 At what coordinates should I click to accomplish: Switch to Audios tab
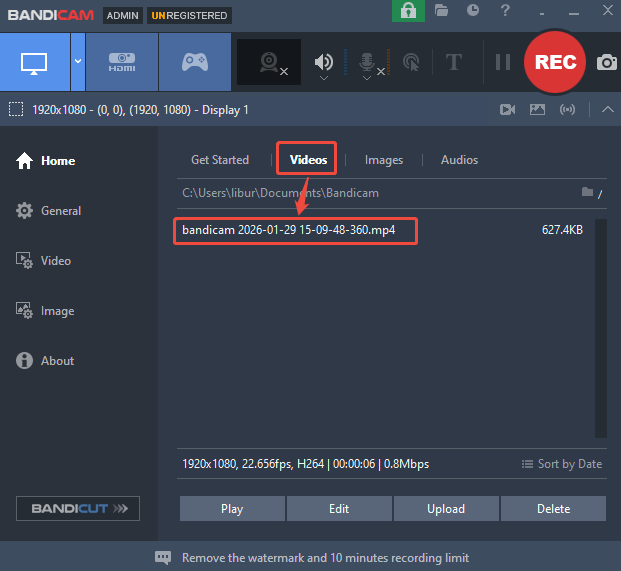pyautogui.click(x=459, y=160)
